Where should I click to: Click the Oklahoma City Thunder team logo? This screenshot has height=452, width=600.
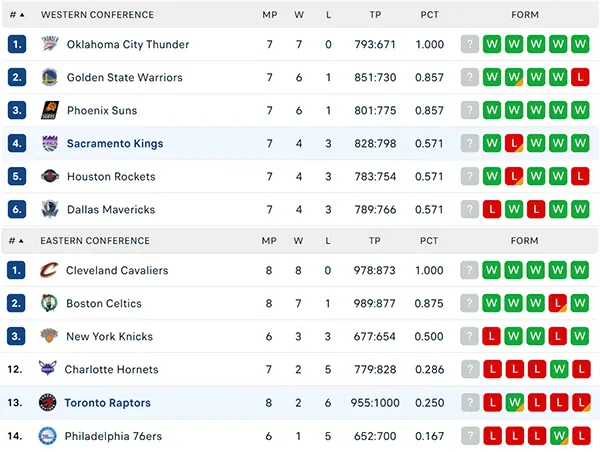click(50, 44)
